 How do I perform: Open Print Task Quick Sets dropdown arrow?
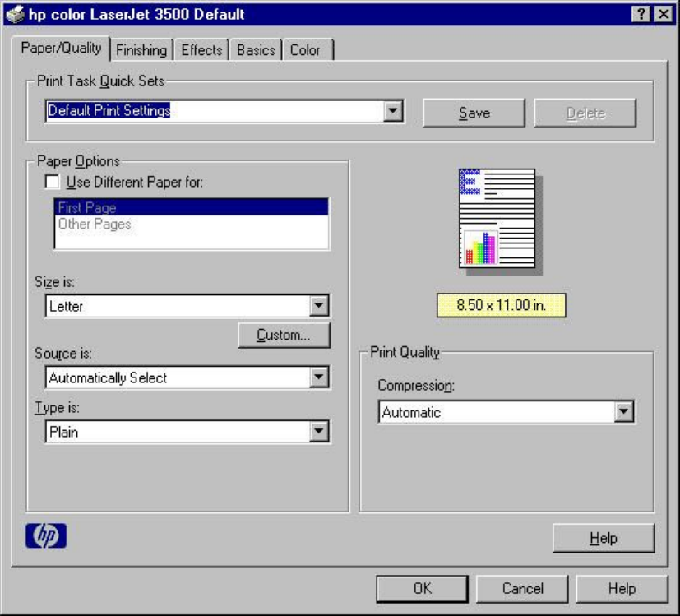pos(393,111)
